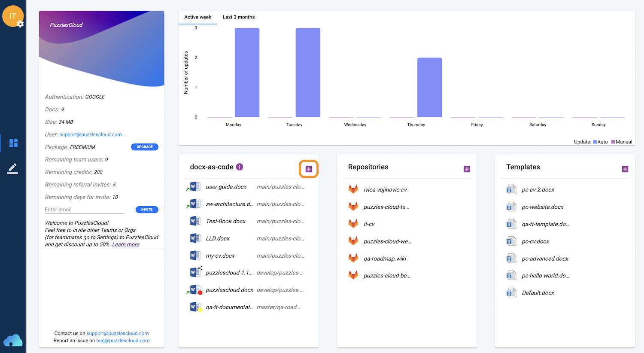
Task: Click the GitLab icon for qa-roadmap.wiki
Action: 353,258
